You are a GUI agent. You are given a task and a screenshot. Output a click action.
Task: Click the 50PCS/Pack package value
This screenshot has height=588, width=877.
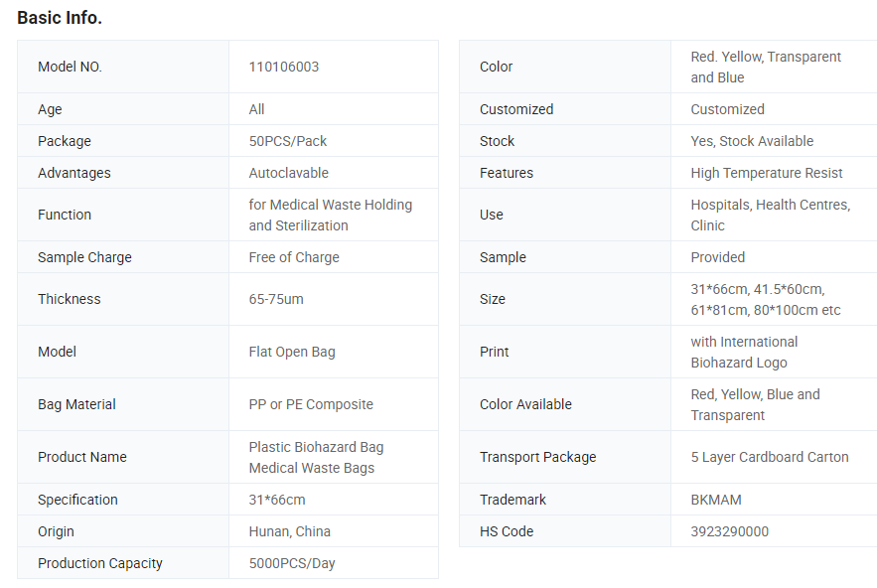tap(288, 141)
